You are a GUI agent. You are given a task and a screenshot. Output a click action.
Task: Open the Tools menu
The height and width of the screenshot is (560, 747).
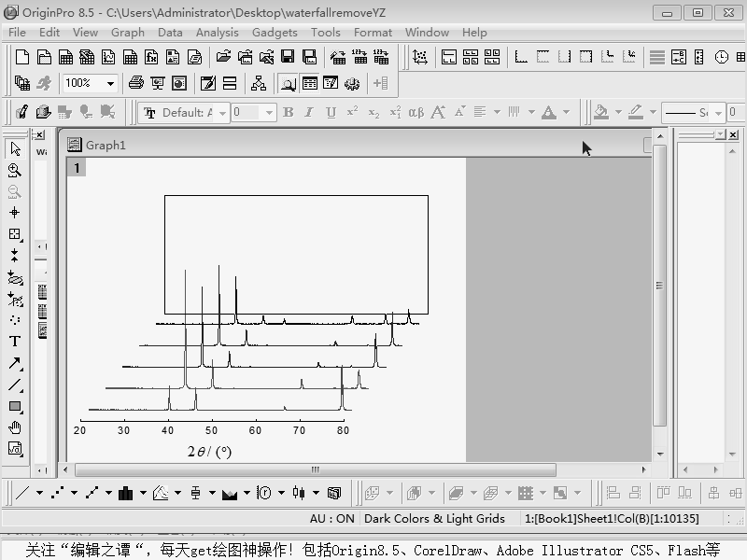(325, 33)
